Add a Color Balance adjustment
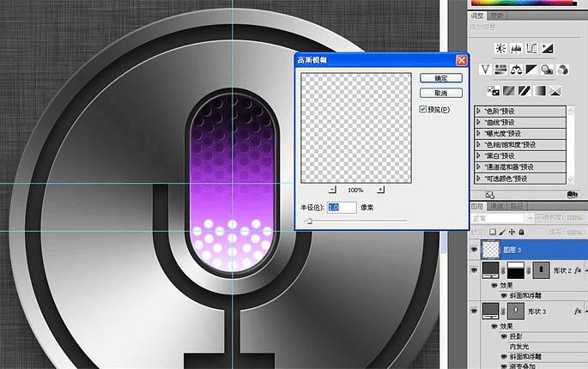588x369 pixels. [x=517, y=70]
